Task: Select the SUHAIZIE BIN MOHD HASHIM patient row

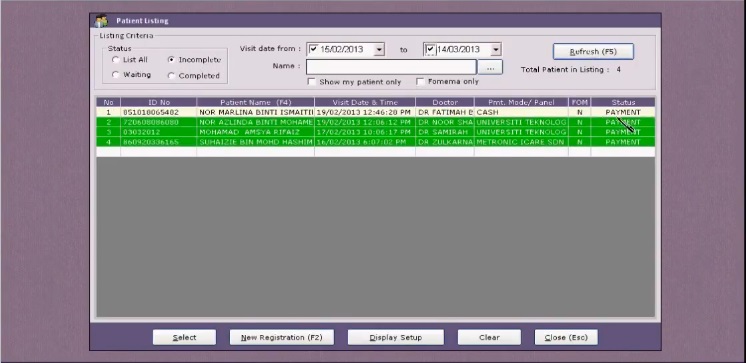Action: click(375, 142)
